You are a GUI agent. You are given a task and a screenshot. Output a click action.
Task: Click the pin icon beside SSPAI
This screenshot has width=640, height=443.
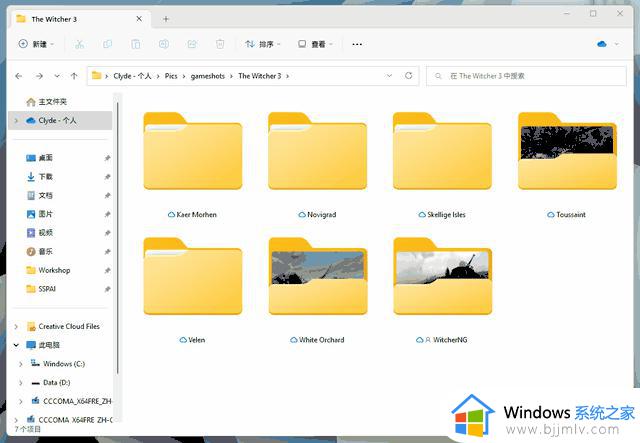click(107, 289)
